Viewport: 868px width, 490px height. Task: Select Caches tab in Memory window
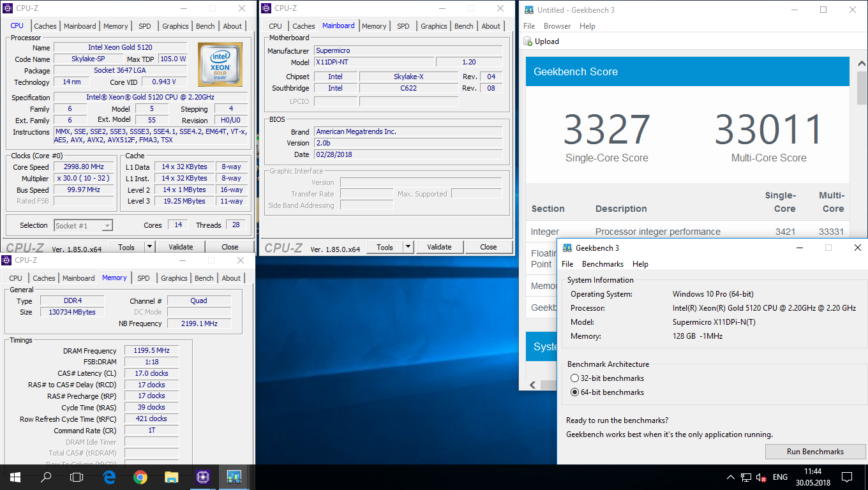[44, 278]
